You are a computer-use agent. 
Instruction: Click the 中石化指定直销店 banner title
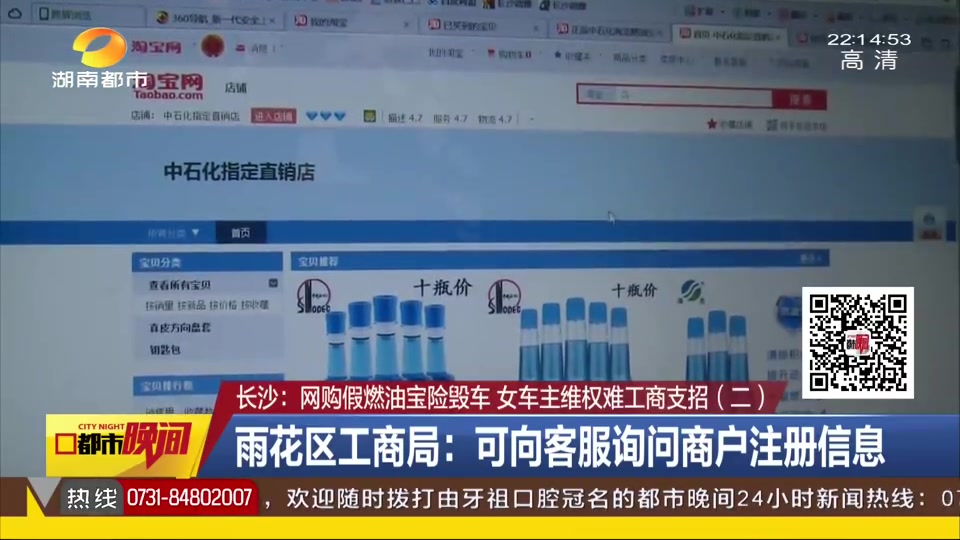coord(239,172)
